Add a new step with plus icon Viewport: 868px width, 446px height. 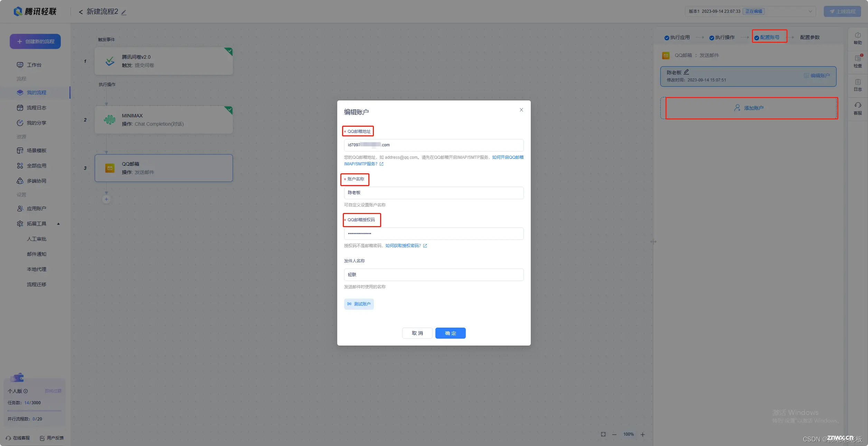pos(106,199)
